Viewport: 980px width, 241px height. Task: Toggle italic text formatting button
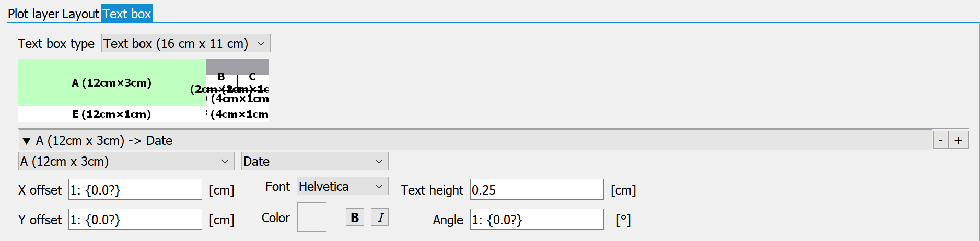[x=380, y=217]
